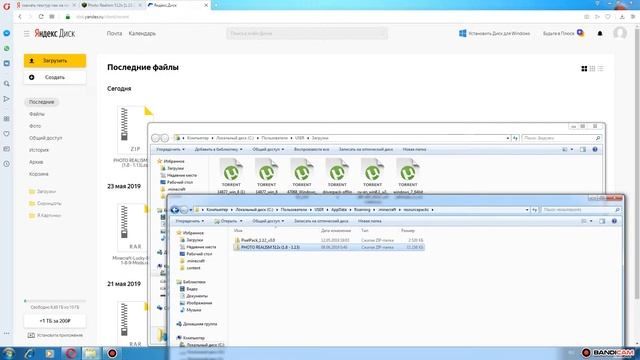Click Новая папка in resourcepacks window
This screenshot has height=360, width=640.
pos(370,221)
